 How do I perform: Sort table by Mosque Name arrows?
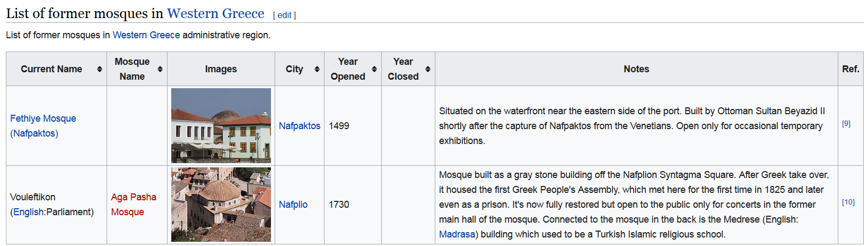(160, 69)
